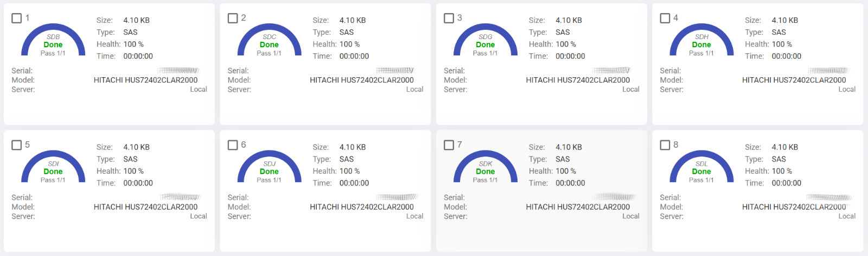The height and width of the screenshot is (256, 868).
Task: Click the SDC Done progress arc
Action: point(269,40)
